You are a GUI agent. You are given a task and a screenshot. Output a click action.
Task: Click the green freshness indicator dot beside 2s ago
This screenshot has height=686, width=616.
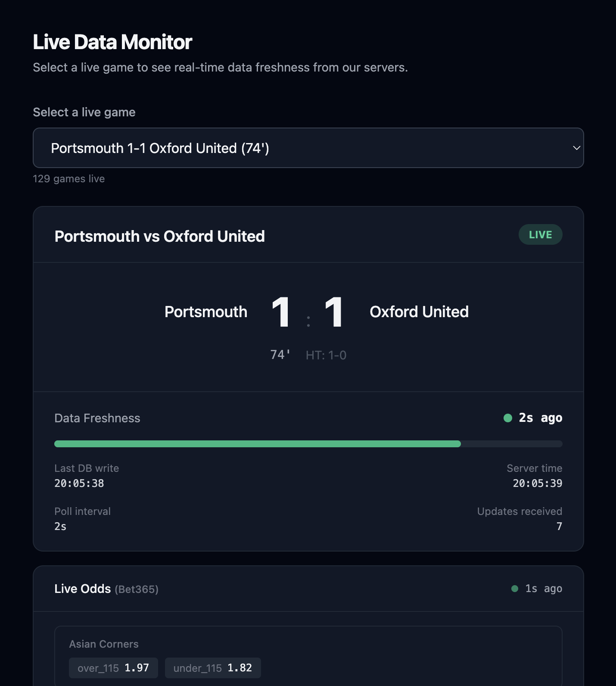coord(507,418)
